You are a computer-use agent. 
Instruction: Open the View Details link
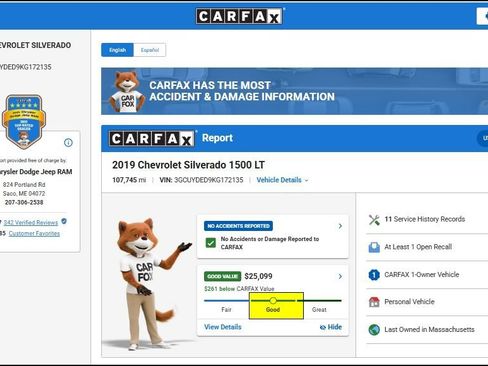pos(223,327)
